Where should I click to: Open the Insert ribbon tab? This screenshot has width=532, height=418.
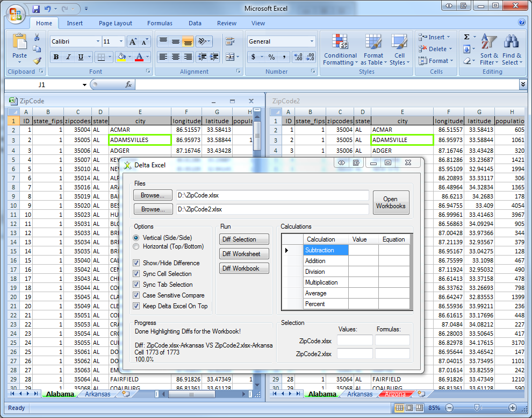[x=75, y=23]
